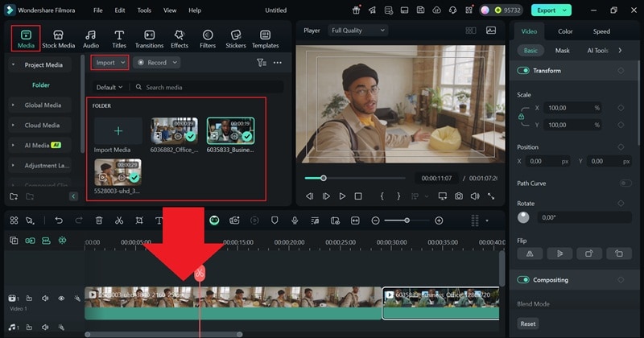Open the Stock Media tab

[x=58, y=39]
